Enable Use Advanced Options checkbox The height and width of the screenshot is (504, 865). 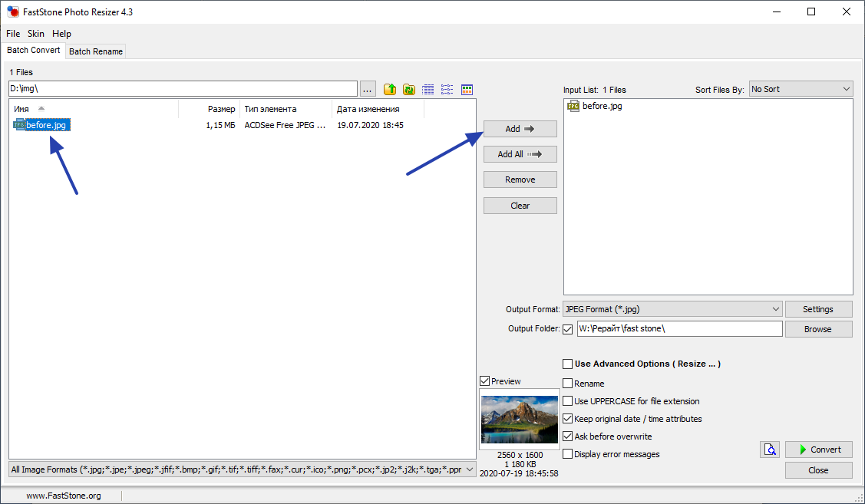(x=568, y=364)
